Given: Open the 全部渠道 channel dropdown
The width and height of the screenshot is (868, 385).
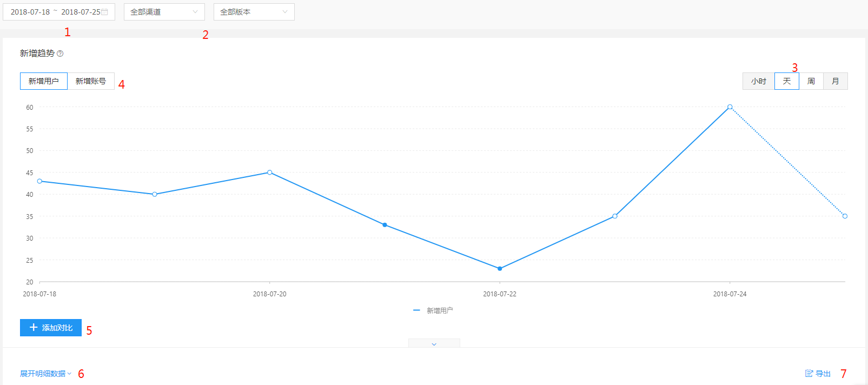Looking at the screenshot, I should [x=164, y=12].
